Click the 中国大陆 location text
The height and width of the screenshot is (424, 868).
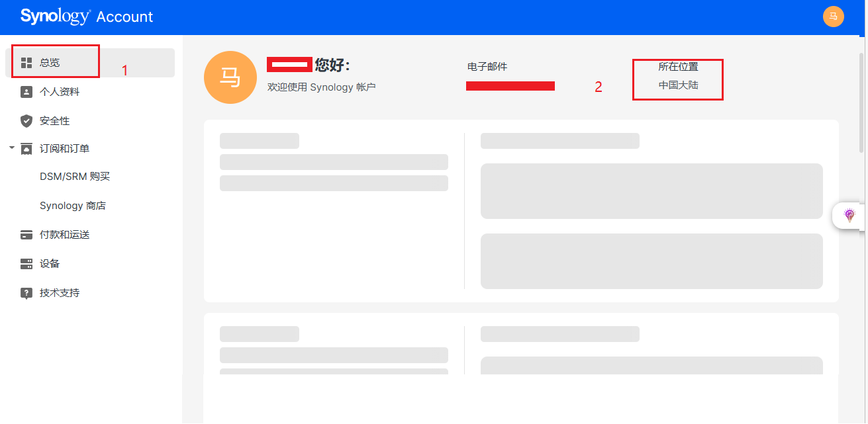[678, 85]
